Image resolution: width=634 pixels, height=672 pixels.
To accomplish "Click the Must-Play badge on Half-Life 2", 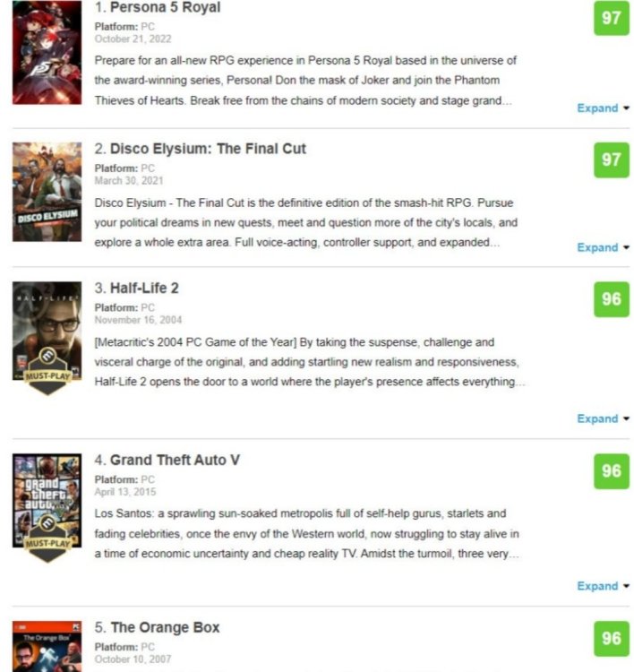I will coord(47,371).
